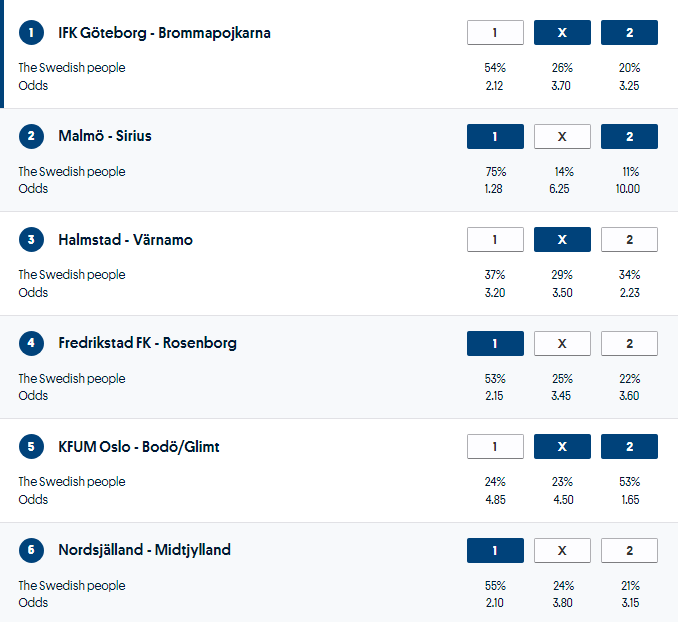This screenshot has height=622, width=678.
Task: Select away win 2 for Halmstad - Värnamo
Action: point(629,240)
